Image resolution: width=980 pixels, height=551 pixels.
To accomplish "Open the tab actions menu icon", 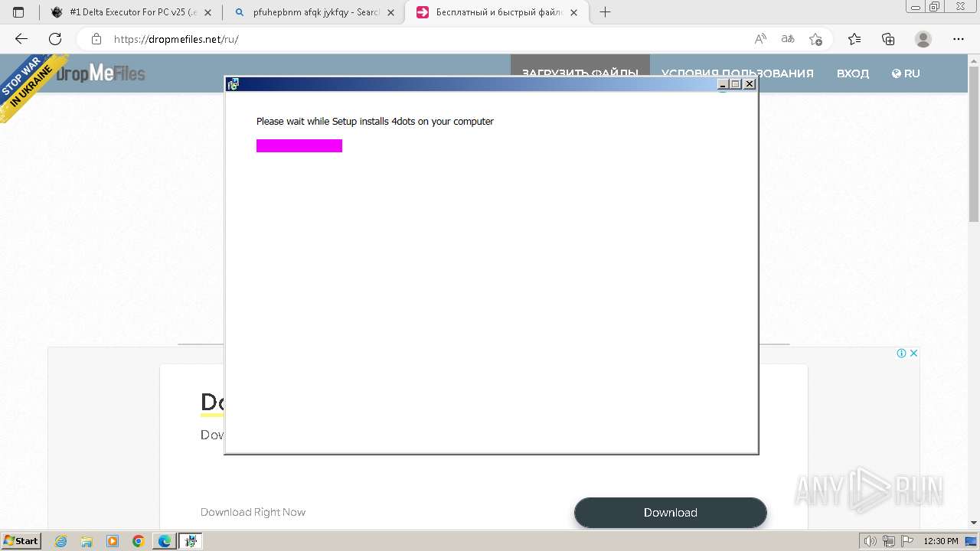I will (19, 12).
